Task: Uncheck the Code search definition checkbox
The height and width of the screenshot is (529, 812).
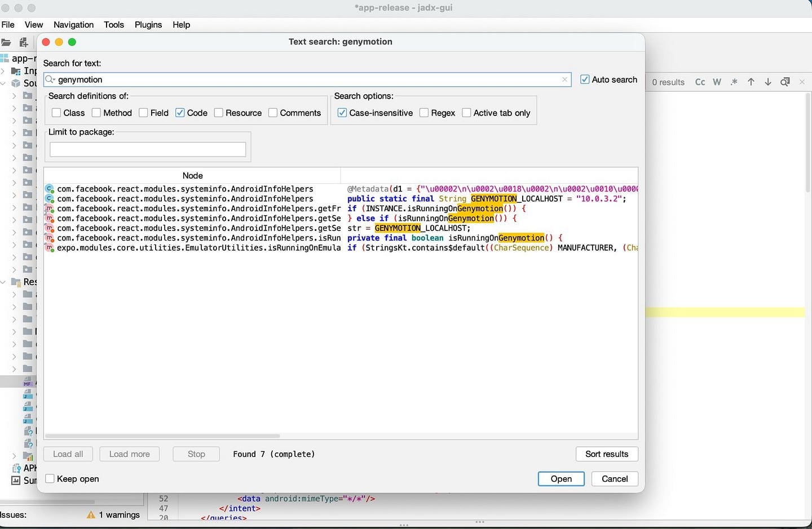Action: point(180,113)
